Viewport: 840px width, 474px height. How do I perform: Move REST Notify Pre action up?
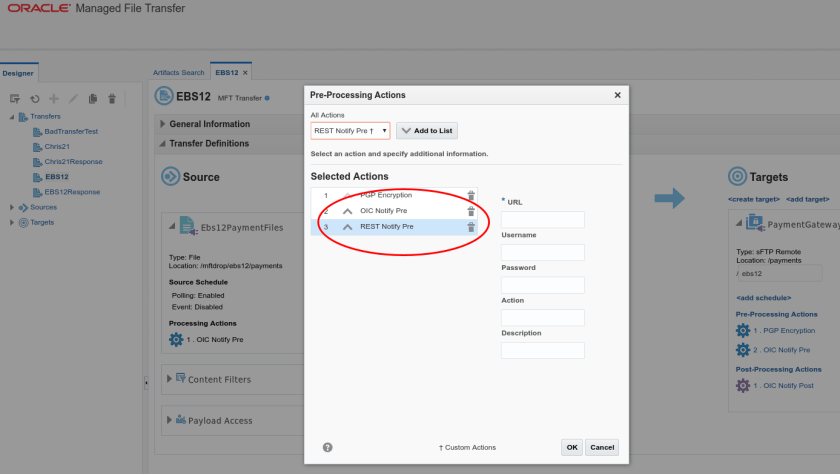click(x=347, y=227)
